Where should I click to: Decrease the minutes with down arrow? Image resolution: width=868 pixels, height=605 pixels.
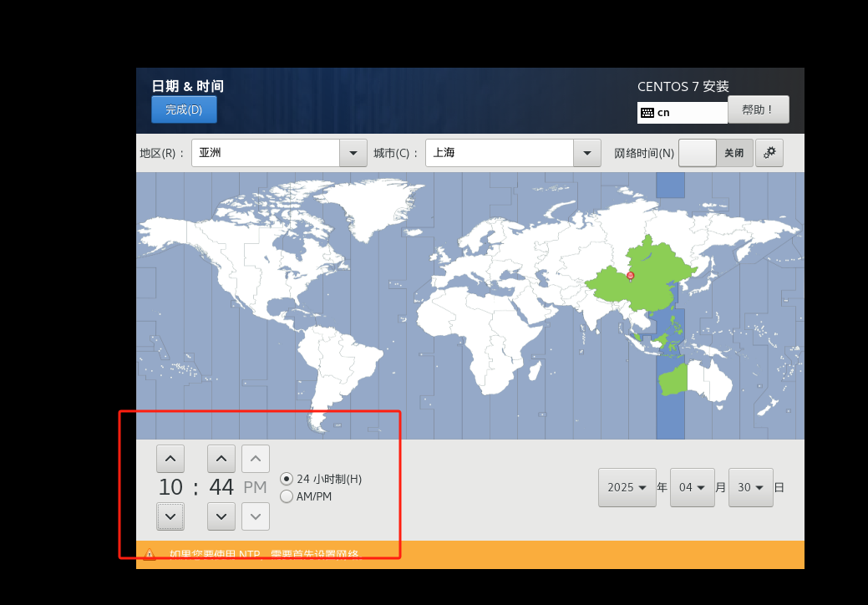click(221, 516)
